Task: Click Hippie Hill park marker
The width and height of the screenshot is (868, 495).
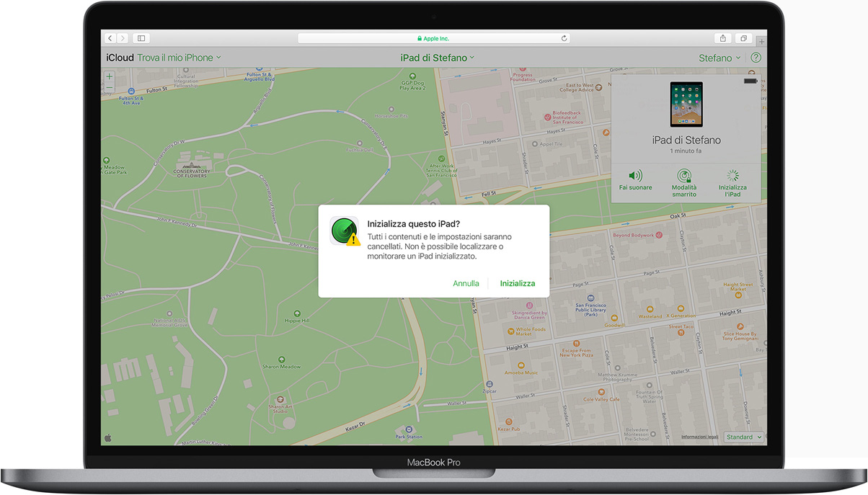Action: point(296,313)
